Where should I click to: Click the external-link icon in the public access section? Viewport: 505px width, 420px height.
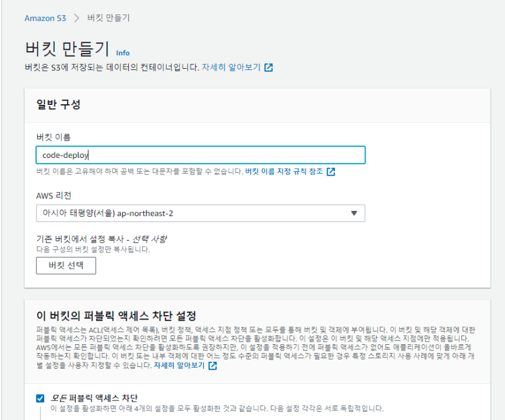(213, 366)
